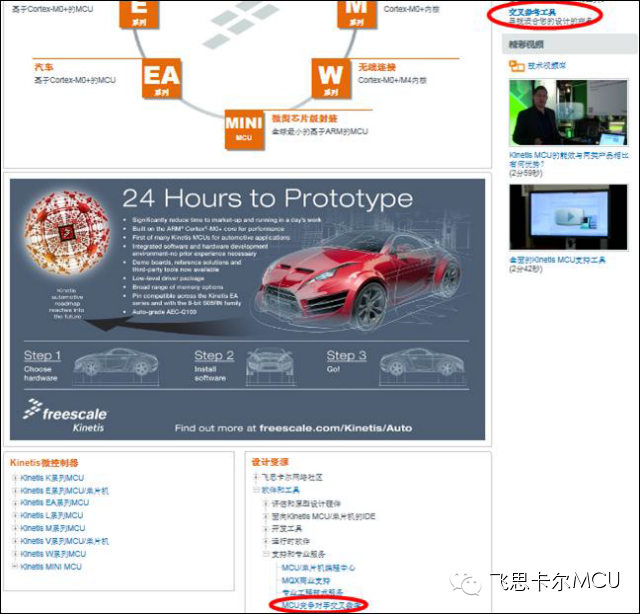Viewport: 640px width, 614px height.
Task: Collapse the 软件和工具 tree node
Action: (256, 489)
